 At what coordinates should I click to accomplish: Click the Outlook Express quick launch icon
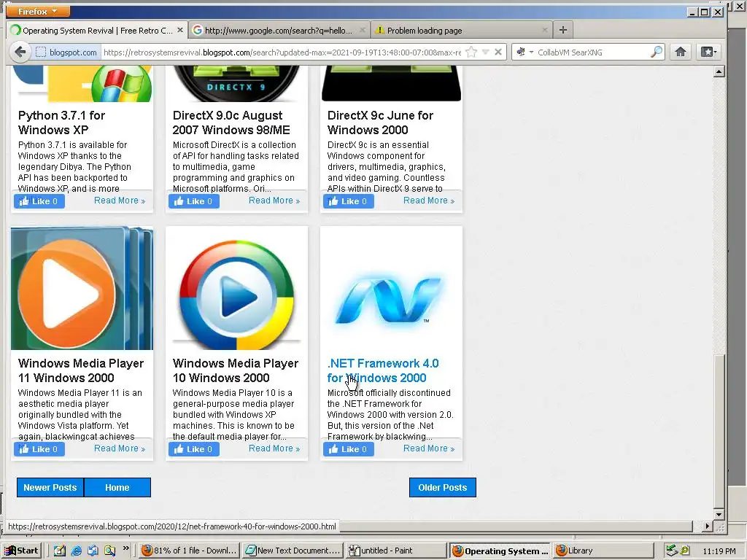[x=93, y=551]
